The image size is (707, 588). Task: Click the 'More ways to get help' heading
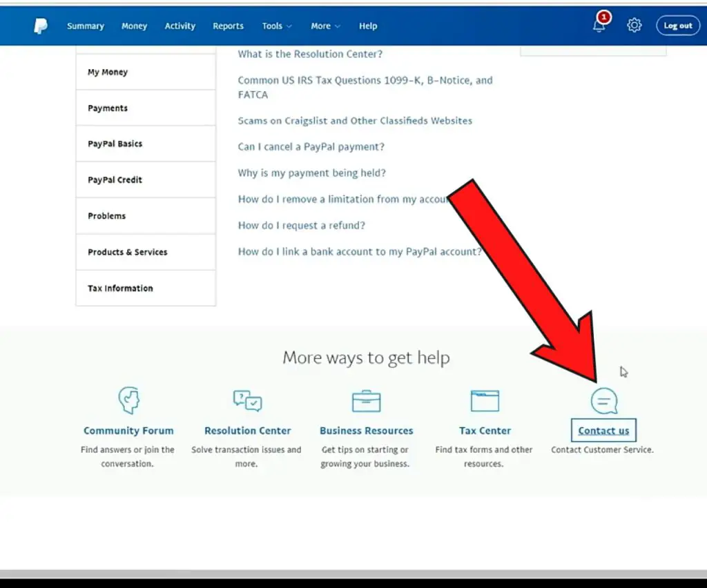point(366,357)
